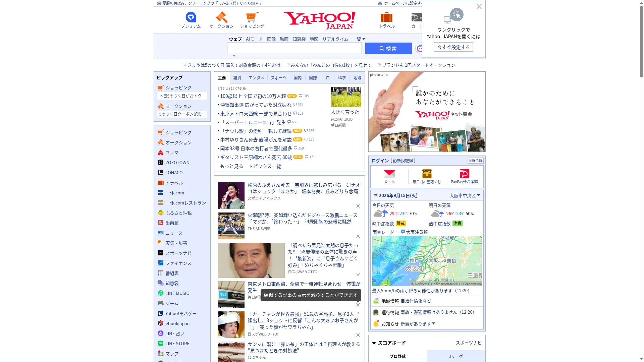Open フリマ in the sidebar
Viewport: 644px width, 362px height.
(172, 153)
